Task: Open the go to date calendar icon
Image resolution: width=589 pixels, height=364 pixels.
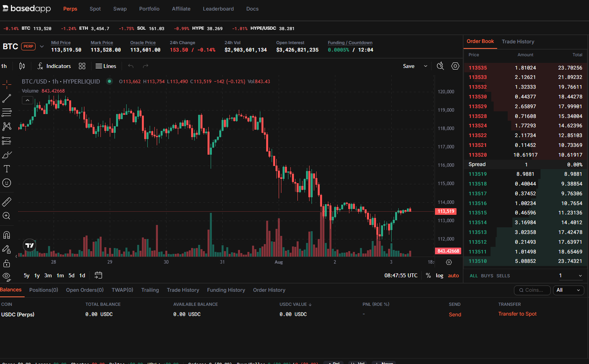Action: pyautogui.click(x=98, y=275)
